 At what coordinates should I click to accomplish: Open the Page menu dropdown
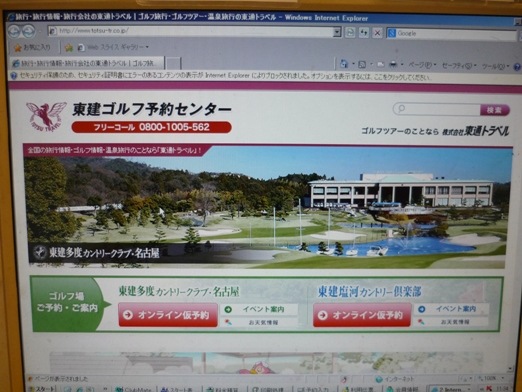422,65
